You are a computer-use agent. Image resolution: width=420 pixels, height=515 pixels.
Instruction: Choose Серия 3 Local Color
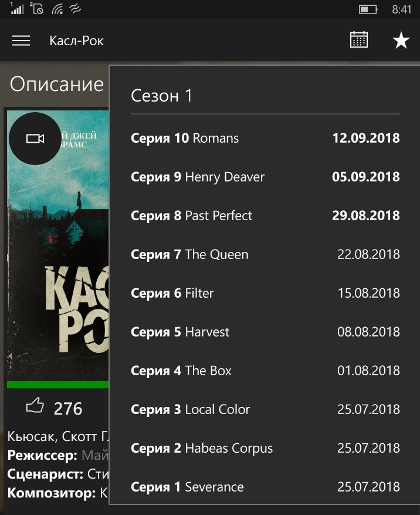click(265, 409)
